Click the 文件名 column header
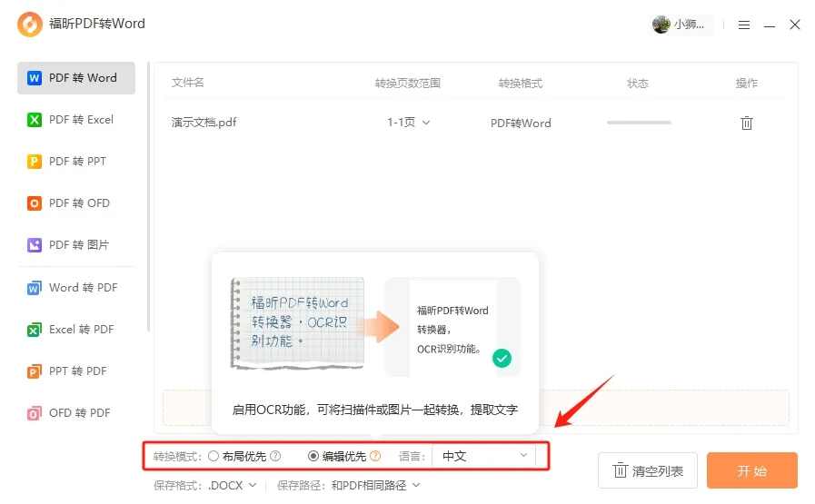The image size is (815, 504). pos(188,83)
